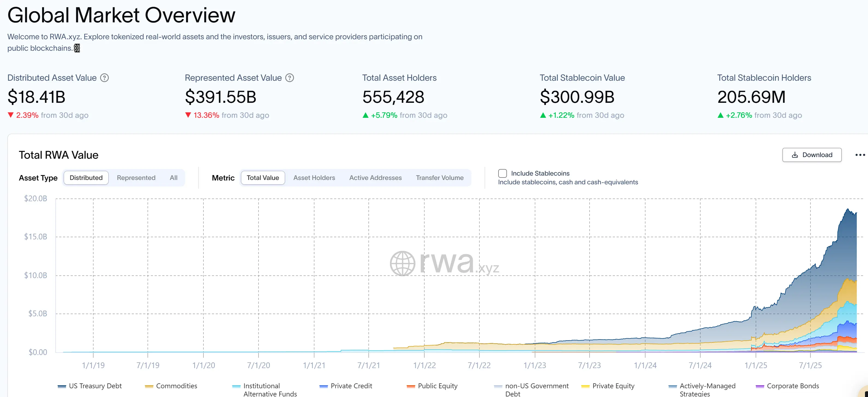Screen dimensions: 868x397
Task: Select the All asset type tab
Action: (173, 178)
